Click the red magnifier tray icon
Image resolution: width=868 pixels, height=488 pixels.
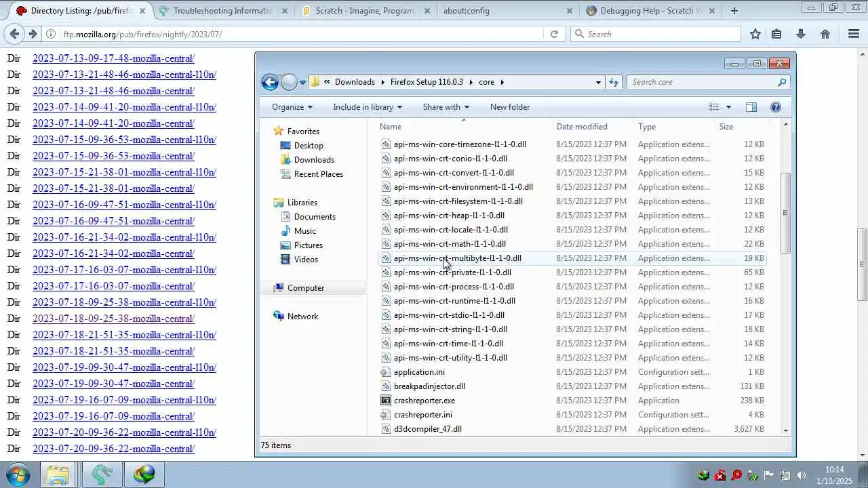pos(736,475)
